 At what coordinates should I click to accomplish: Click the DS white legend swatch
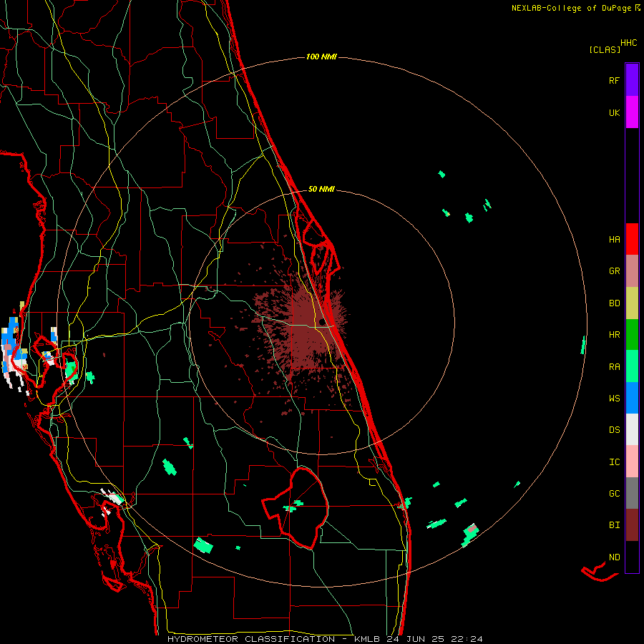click(632, 429)
